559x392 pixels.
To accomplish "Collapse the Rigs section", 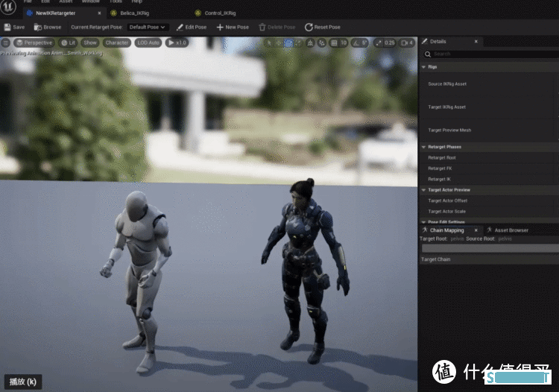I will [x=423, y=67].
